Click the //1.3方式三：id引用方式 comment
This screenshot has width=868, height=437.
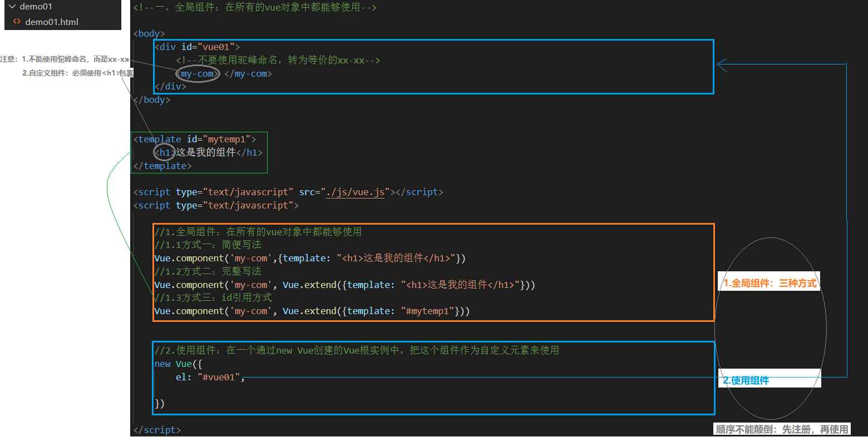click(213, 297)
